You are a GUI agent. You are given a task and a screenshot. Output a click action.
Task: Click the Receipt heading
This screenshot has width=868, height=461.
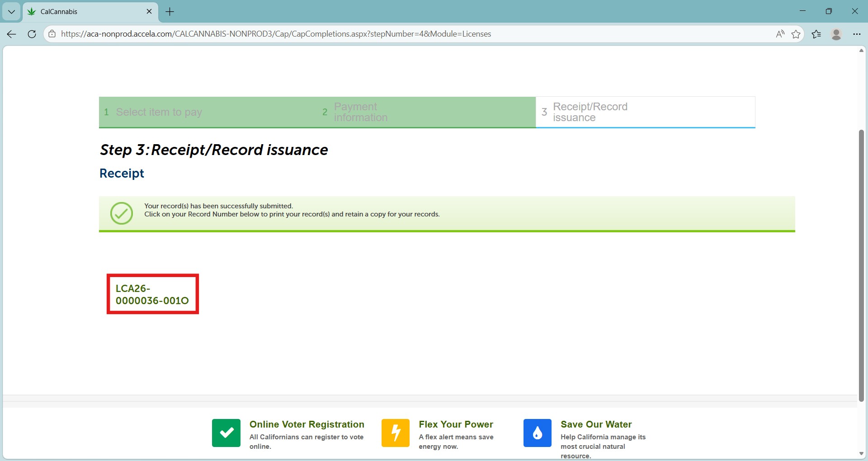tap(122, 174)
